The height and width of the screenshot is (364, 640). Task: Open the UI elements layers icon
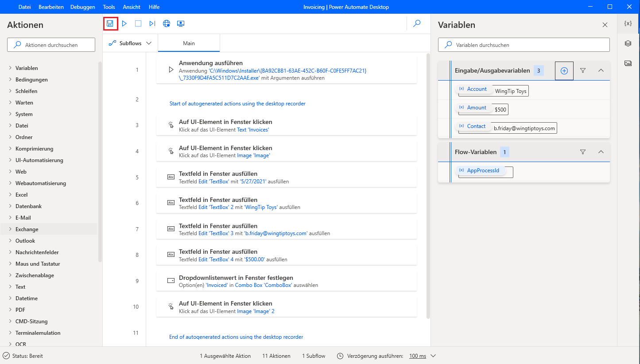point(628,43)
